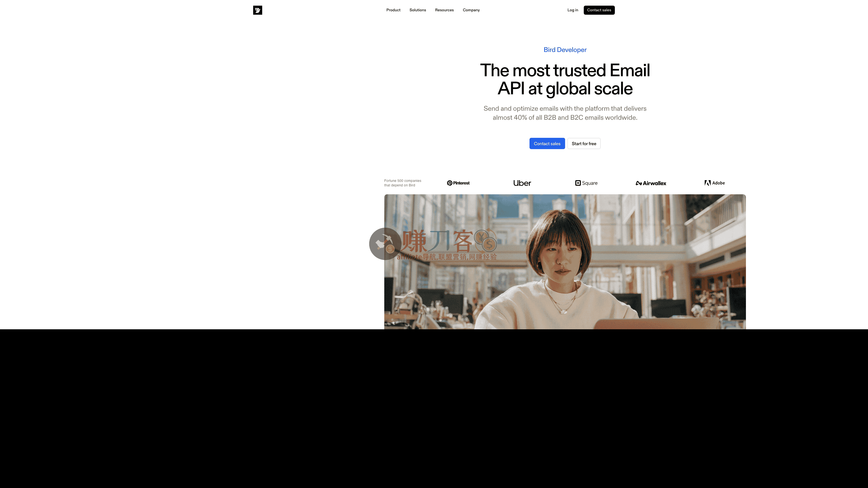The width and height of the screenshot is (868, 488).
Task: Select the Company nav item
Action: (x=471, y=10)
